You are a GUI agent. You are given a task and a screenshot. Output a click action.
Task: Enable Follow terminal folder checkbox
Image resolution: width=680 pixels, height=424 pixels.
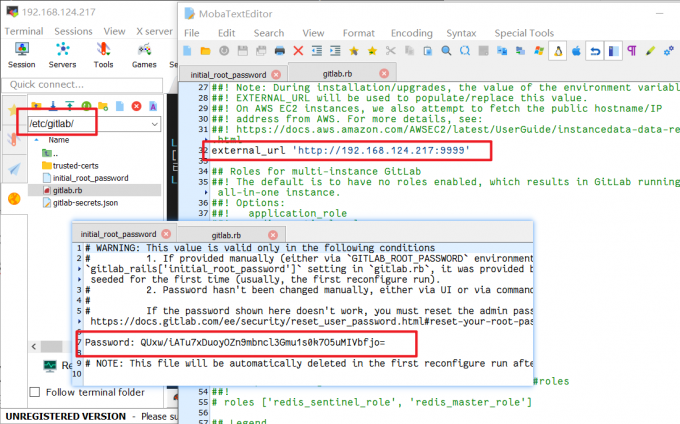click(x=36, y=391)
